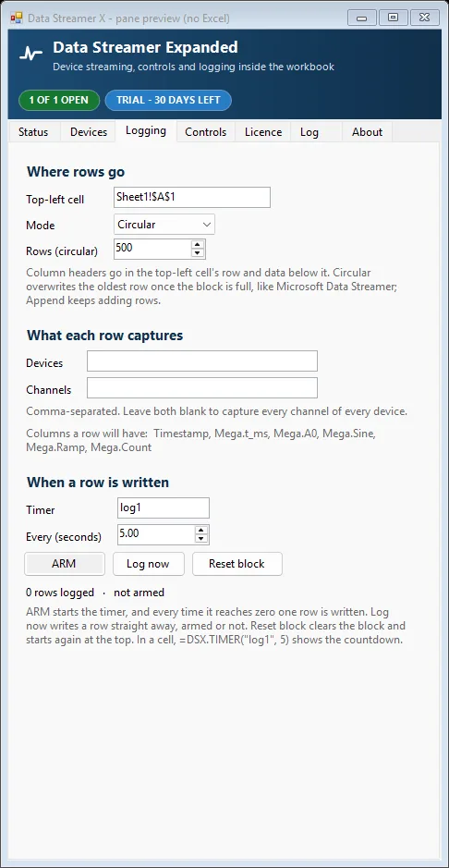
Task: Click the Every (seconds) value field
Action: [x=156, y=534]
